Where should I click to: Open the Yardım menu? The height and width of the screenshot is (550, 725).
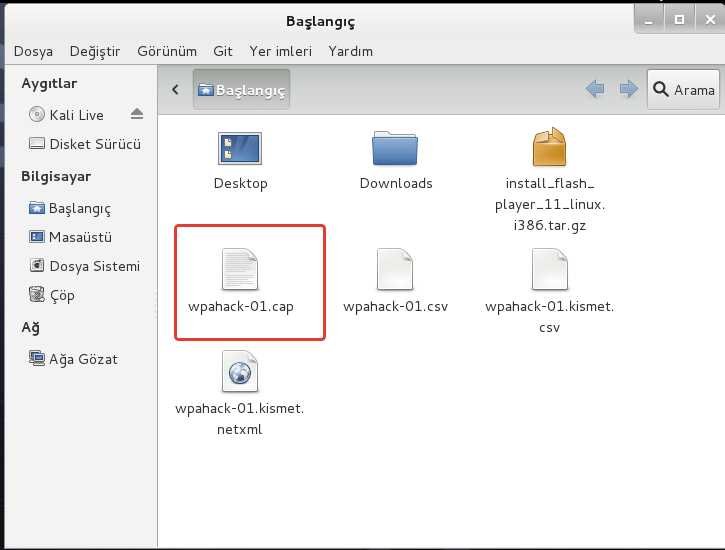coord(350,51)
